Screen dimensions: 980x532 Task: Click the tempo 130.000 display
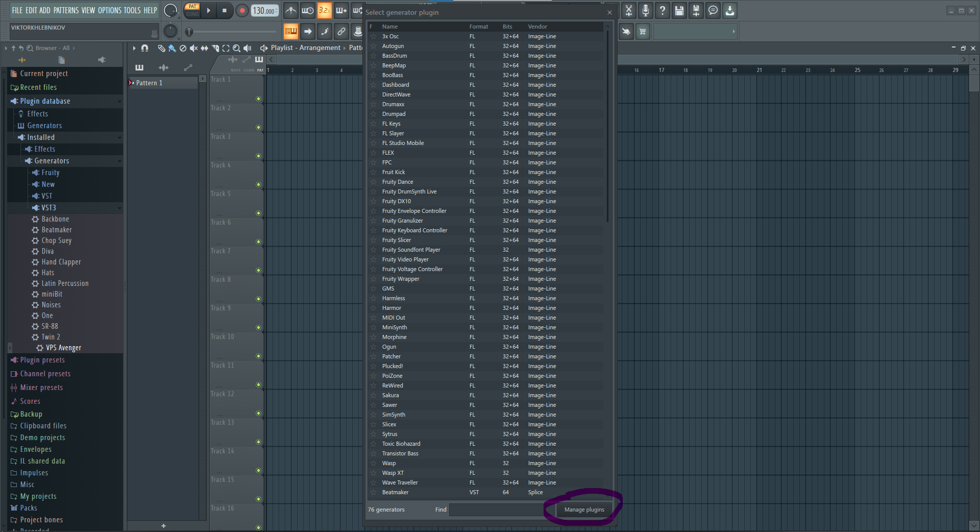[264, 11]
